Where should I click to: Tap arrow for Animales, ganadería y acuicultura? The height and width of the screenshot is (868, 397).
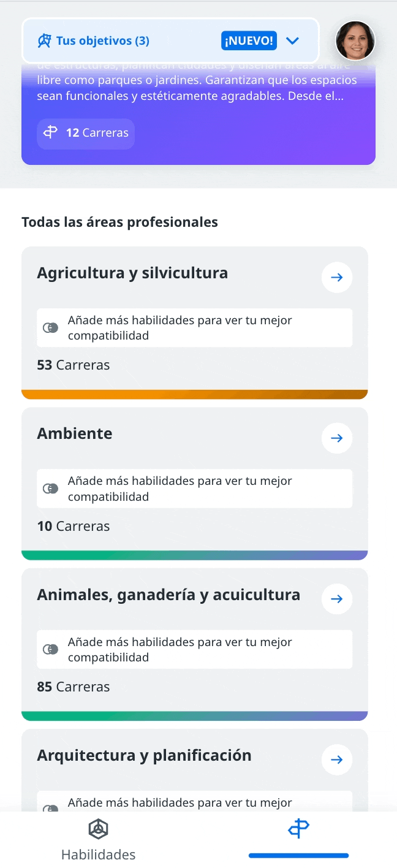(x=337, y=599)
